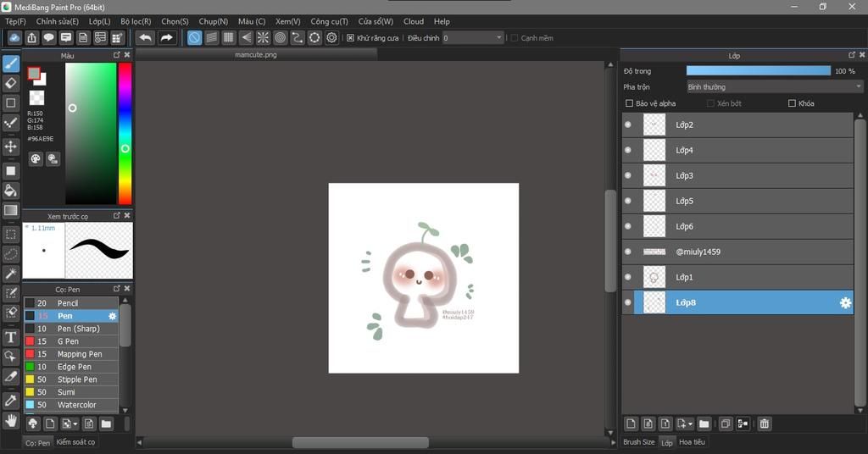Viewport: 868px width, 454px height.
Task: Close the Màu color panel
Action: 127,55
